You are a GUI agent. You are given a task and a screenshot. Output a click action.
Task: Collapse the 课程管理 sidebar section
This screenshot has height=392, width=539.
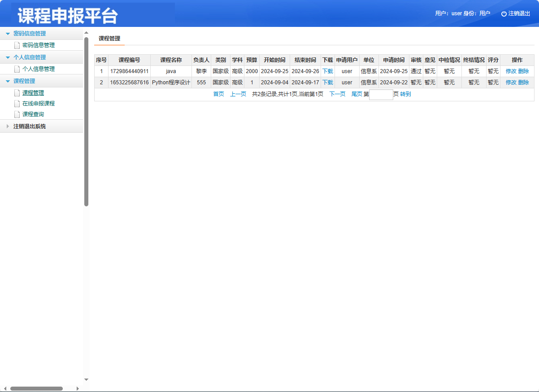point(7,81)
